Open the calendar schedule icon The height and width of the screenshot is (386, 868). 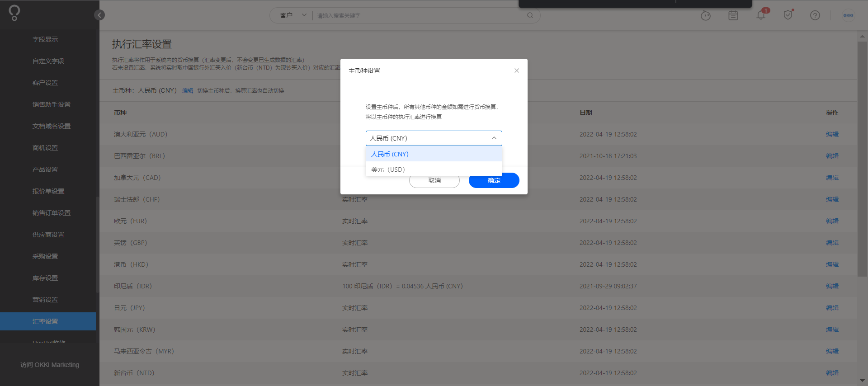coord(733,16)
